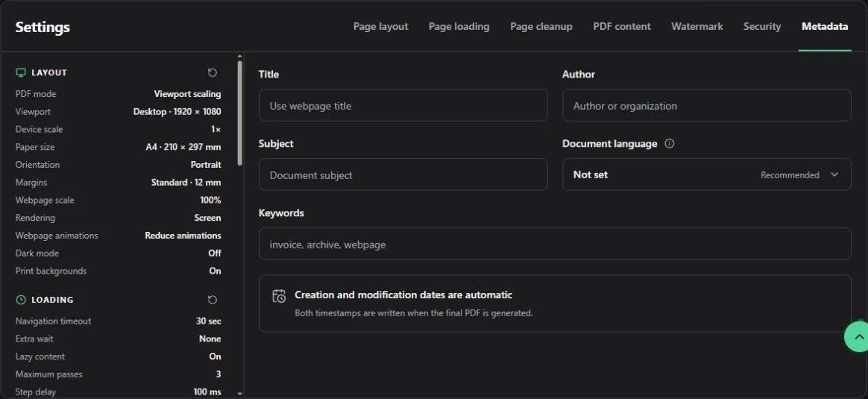
Task: Focus the Author input field
Action: (706, 105)
